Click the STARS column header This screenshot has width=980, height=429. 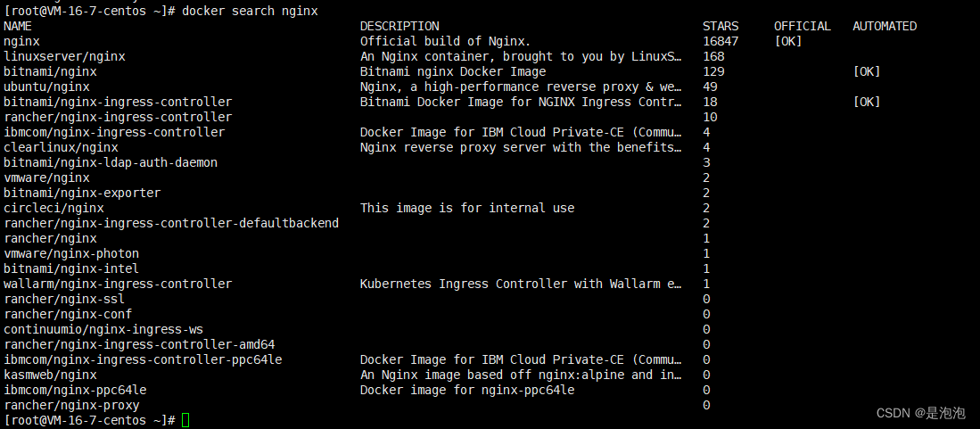coord(721,27)
